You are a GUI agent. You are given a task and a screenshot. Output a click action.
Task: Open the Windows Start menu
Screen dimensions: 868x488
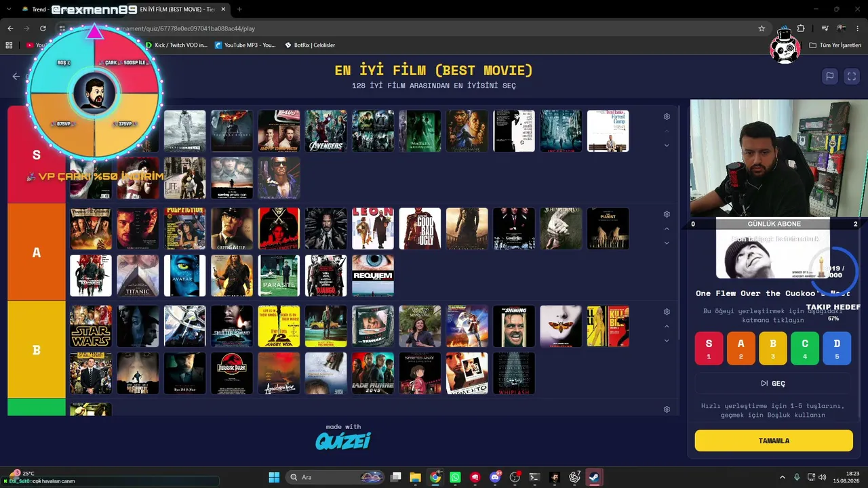click(274, 477)
